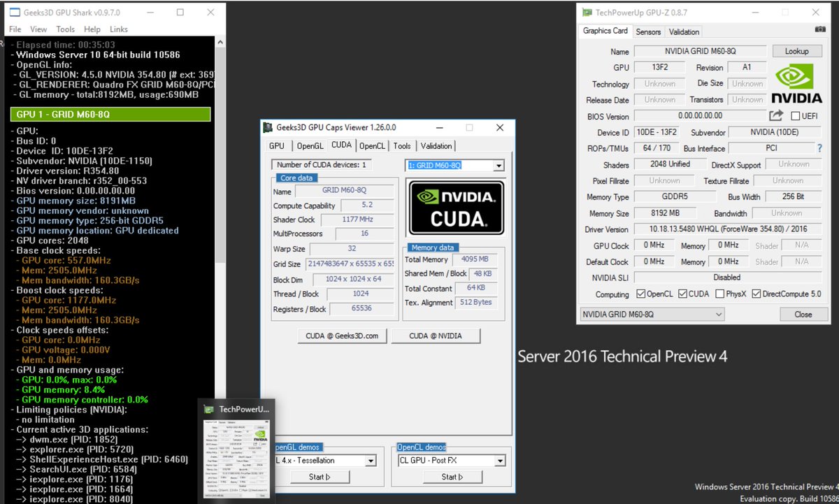
Task: Switch to Validation tab in Caps Viewer
Action: point(436,146)
